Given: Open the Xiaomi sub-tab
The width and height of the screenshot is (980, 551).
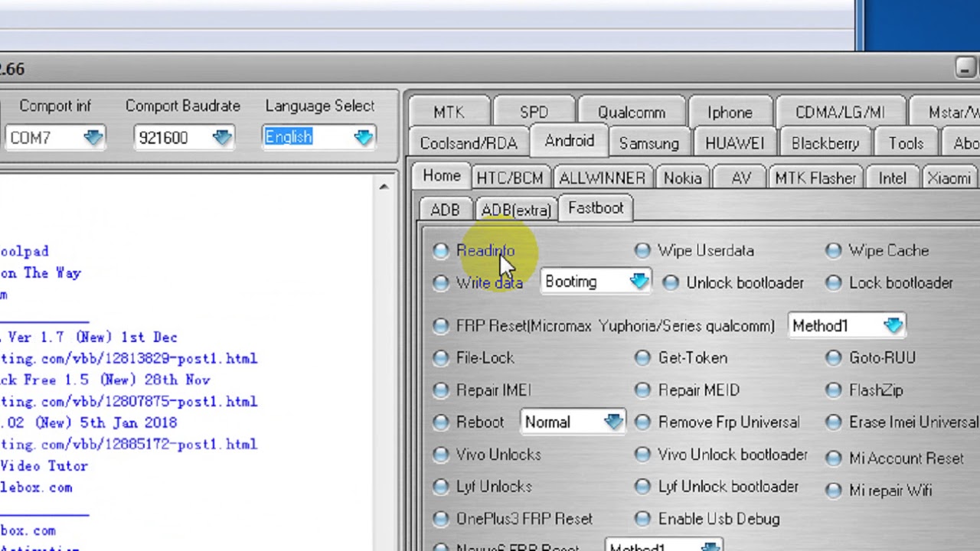Looking at the screenshot, I should [x=949, y=178].
